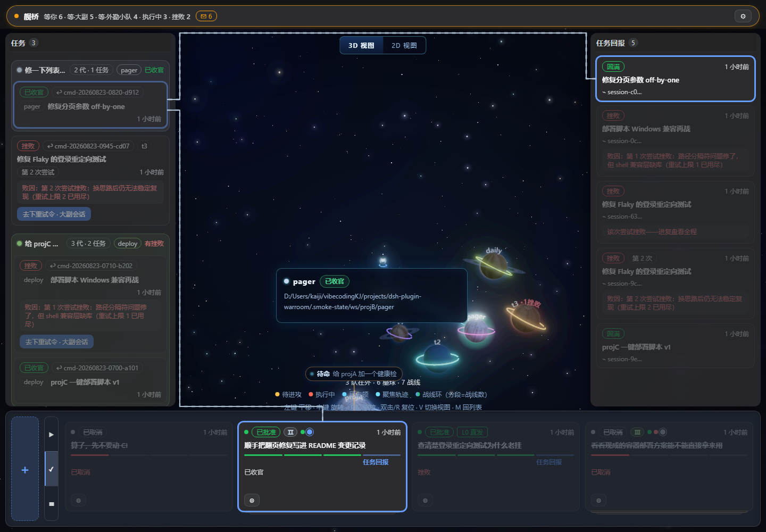The height and width of the screenshot is (532, 766).
Task: Select the 查清楚登录重定向测试为什么老挂 card
Action: click(496, 467)
